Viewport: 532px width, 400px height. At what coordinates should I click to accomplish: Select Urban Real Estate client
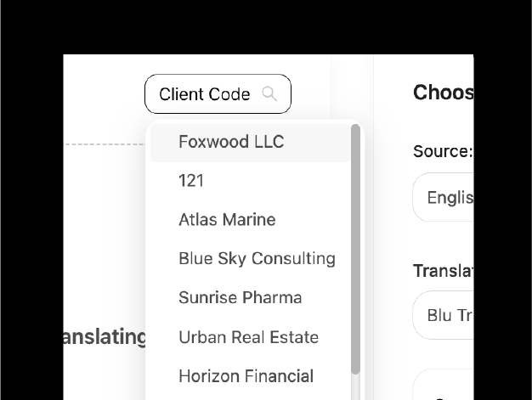[248, 337]
